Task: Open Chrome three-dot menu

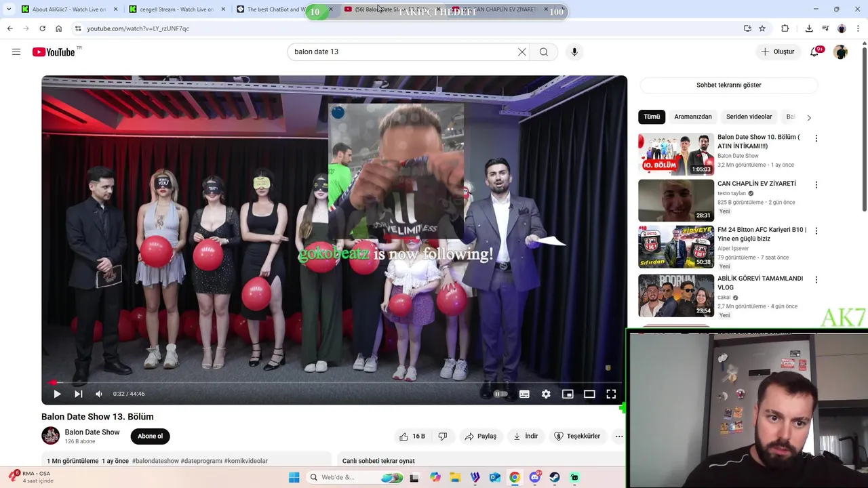Action: pos(859,28)
